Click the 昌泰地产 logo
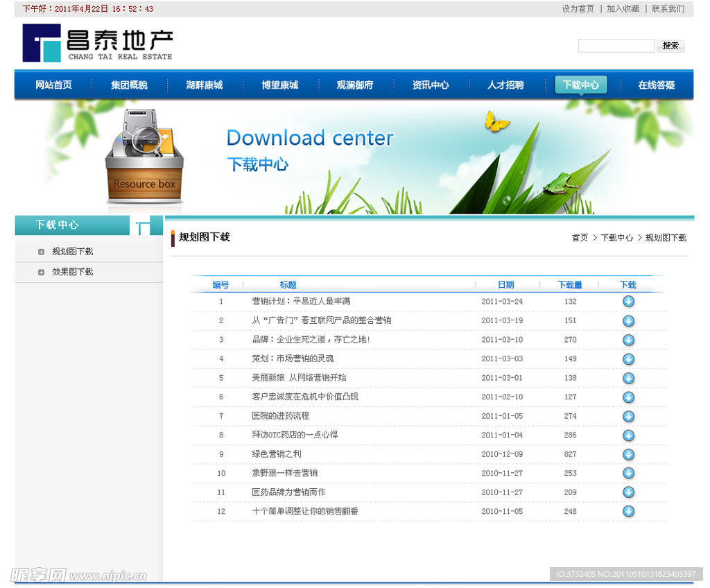The image size is (710, 588). (x=98, y=43)
